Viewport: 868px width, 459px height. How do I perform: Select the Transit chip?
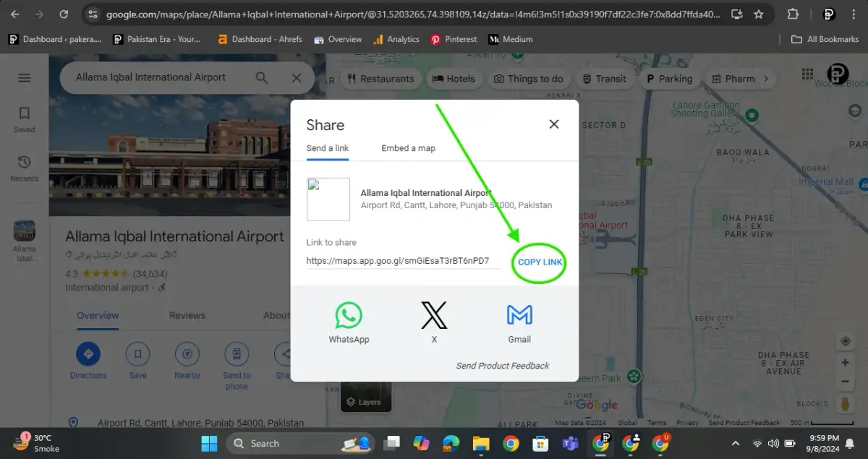[x=604, y=79]
